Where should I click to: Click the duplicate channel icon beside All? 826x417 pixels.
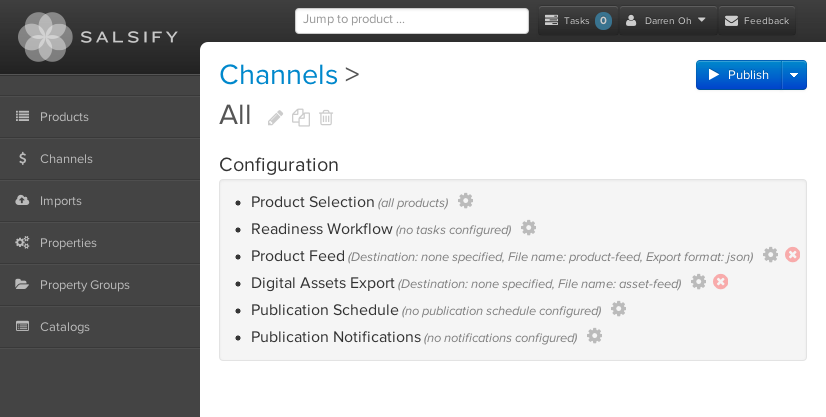point(301,117)
